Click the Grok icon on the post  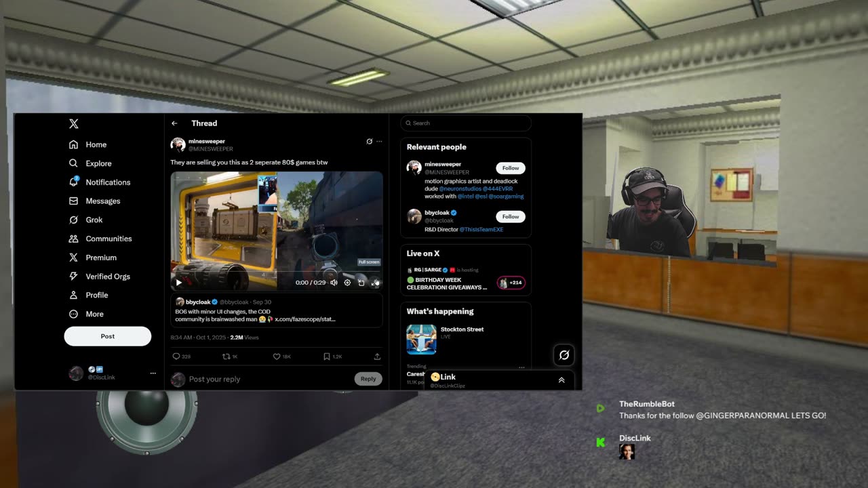pyautogui.click(x=369, y=142)
